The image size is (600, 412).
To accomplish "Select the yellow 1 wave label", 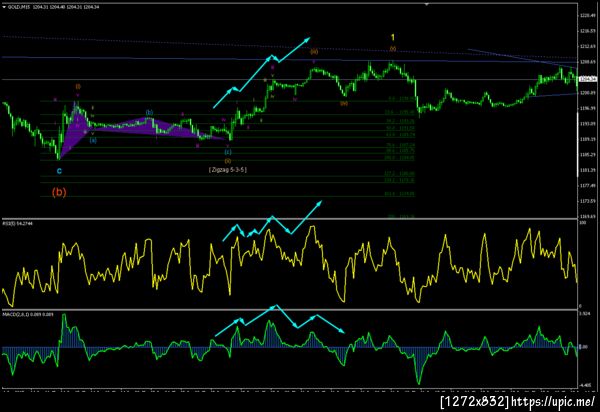I will click(393, 37).
